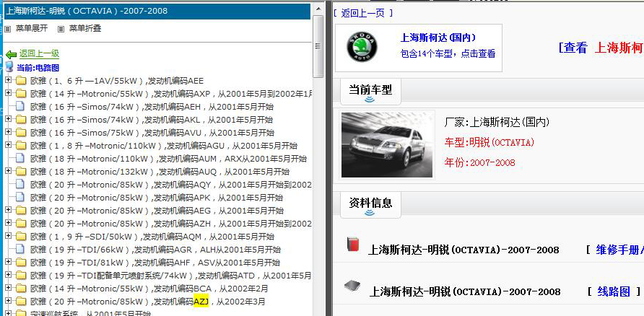Open the 线路图 link
Viewport: 644px width, 316px height.
614,291
